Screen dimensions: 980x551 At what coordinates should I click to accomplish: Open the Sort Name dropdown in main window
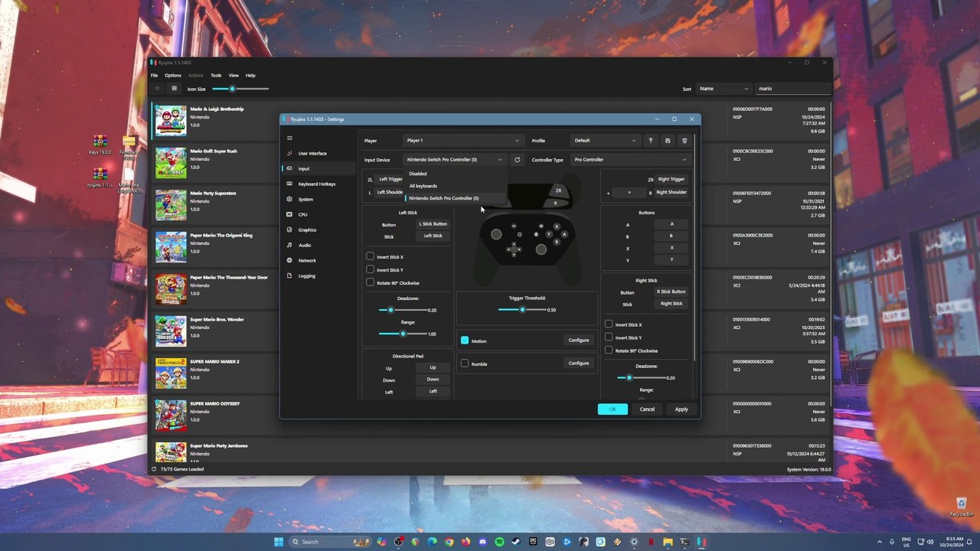[724, 89]
